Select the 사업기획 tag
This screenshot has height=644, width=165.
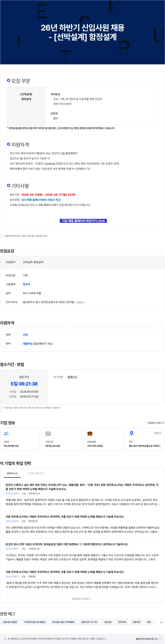coord(108,622)
